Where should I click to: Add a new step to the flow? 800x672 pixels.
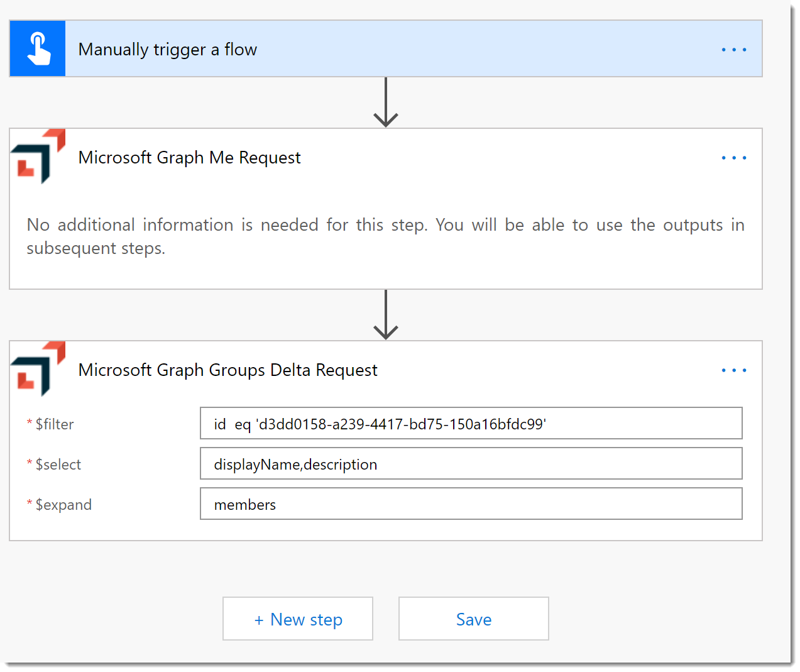tap(298, 619)
